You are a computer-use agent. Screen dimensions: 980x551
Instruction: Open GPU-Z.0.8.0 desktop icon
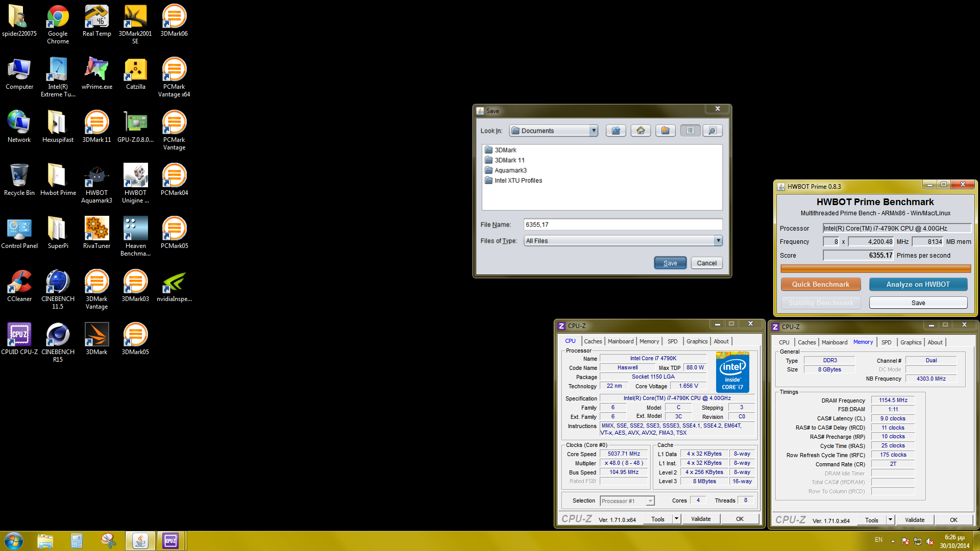(x=135, y=127)
